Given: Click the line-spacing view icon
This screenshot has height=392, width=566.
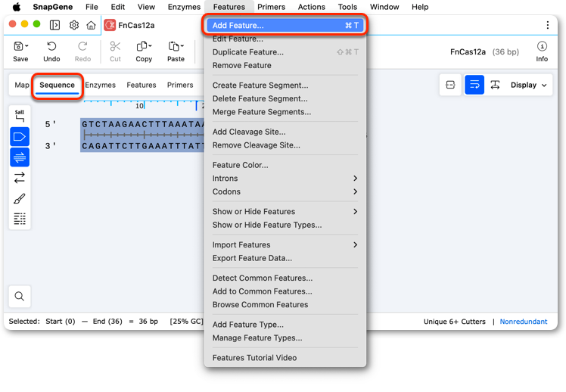Looking at the screenshot, I should pyautogui.click(x=495, y=85).
